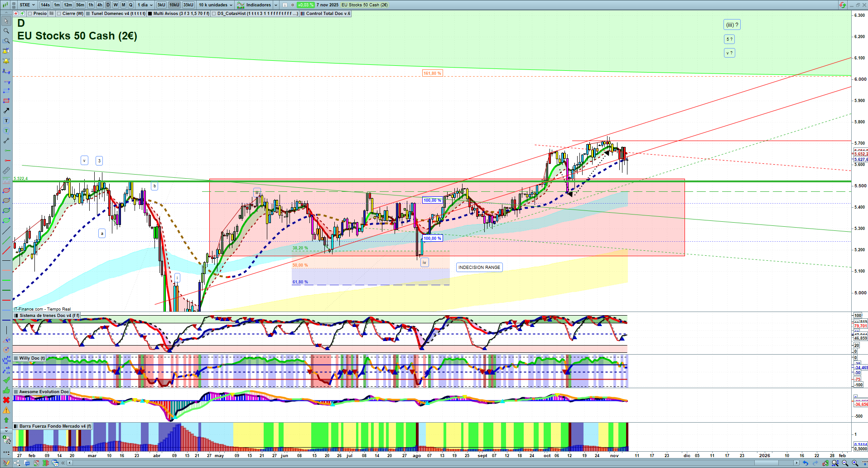Expand the bottom bar's double chevron
The image size is (868, 468).
point(63,463)
